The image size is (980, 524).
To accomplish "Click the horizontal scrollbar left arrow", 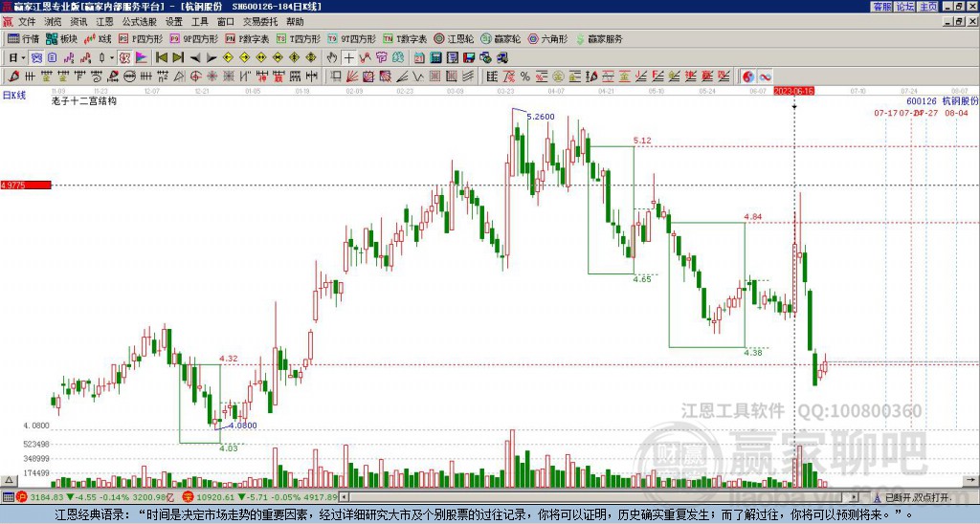I will pyautogui.click(x=345, y=497).
